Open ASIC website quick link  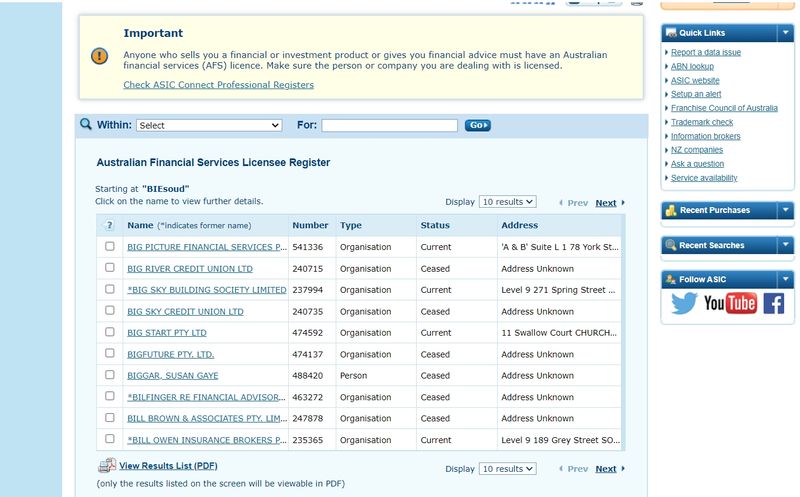(x=695, y=80)
